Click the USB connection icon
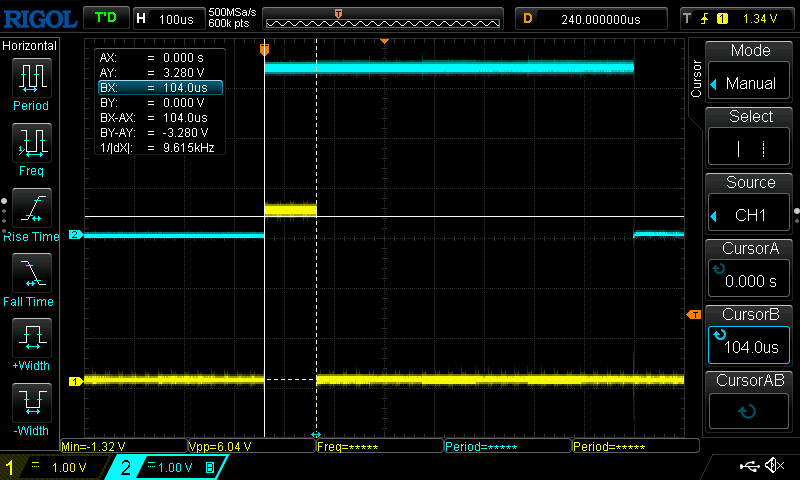 pyautogui.click(x=748, y=466)
